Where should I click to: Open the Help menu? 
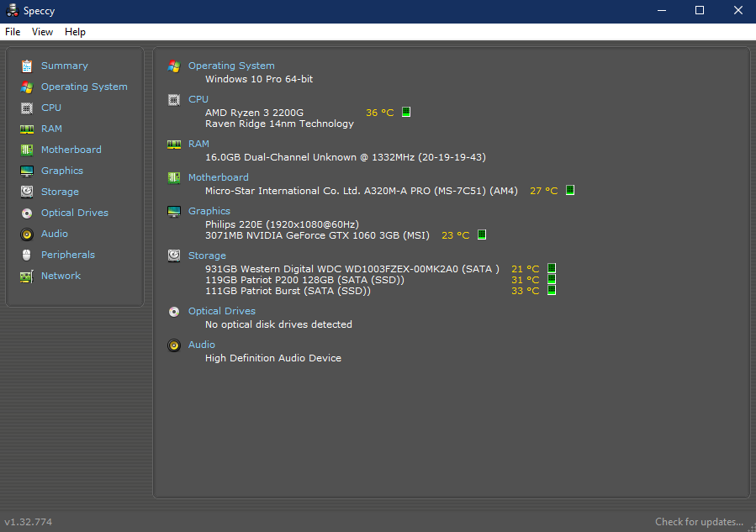(x=75, y=32)
